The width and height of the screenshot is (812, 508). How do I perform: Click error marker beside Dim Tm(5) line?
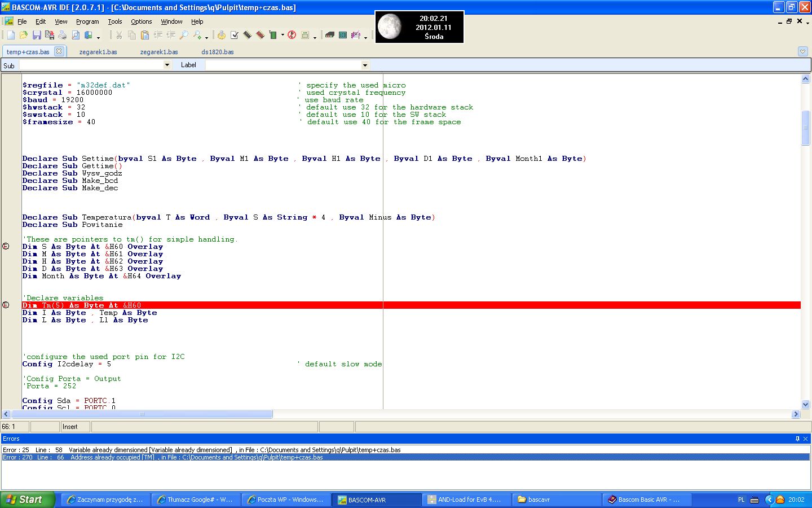6,305
